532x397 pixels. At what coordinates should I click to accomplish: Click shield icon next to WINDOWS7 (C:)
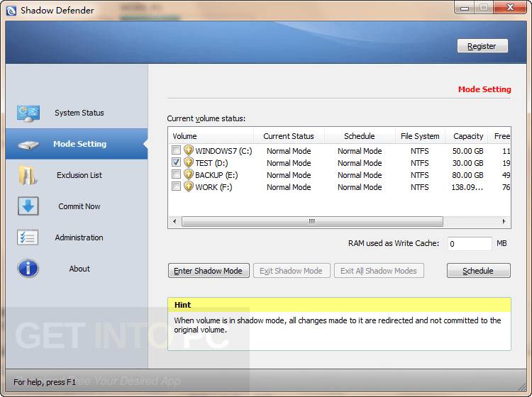(188, 150)
